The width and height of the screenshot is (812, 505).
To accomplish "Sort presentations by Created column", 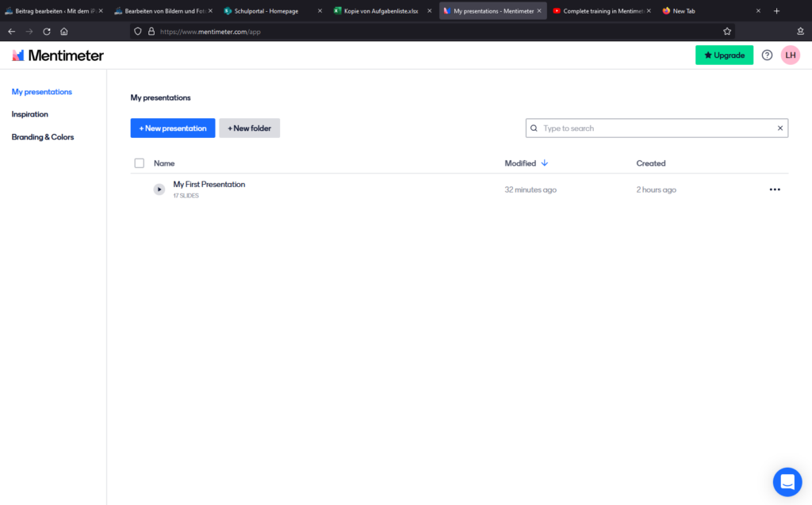I will point(650,163).
